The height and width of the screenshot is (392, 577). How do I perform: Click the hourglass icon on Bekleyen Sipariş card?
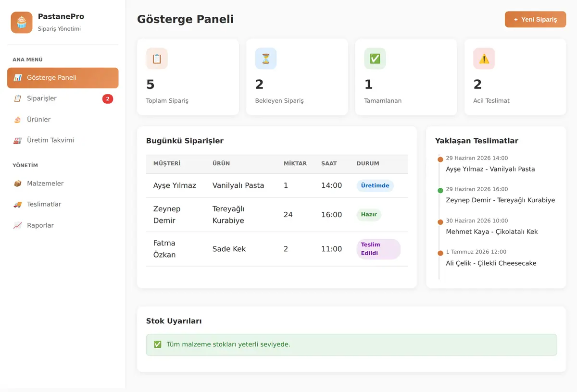pyautogui.click(x=266, y=59)
